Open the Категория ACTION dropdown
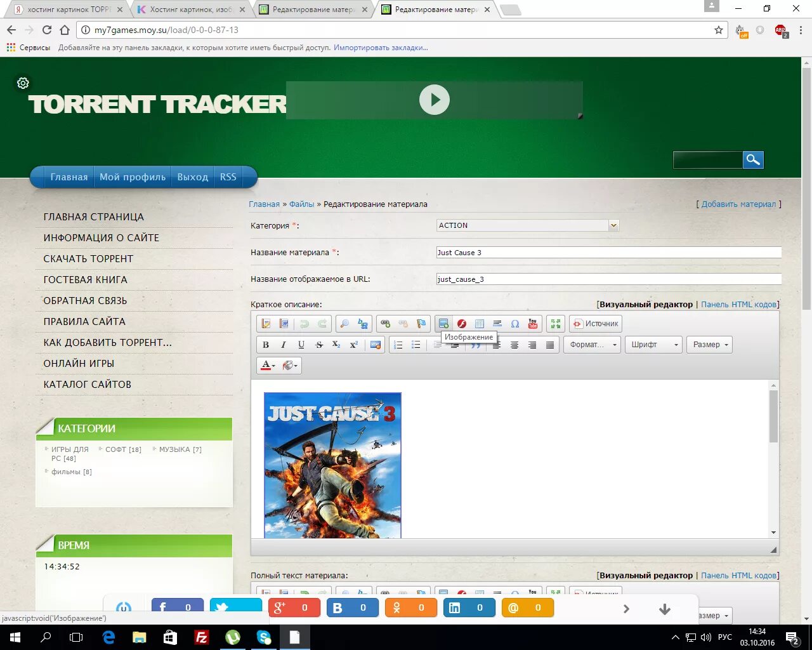 pyautogui.click(x=527, y=225)
